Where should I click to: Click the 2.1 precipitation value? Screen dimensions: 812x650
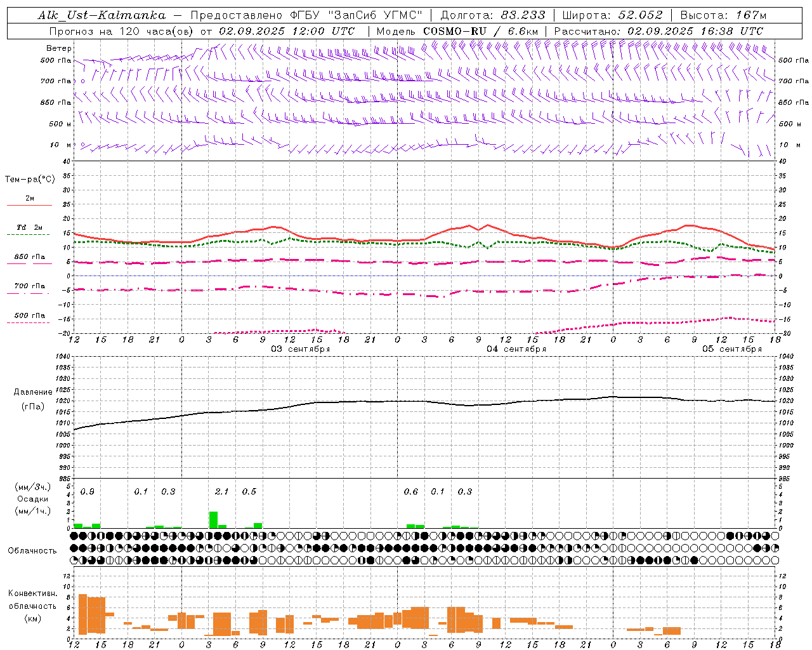(x=222, y=491)
